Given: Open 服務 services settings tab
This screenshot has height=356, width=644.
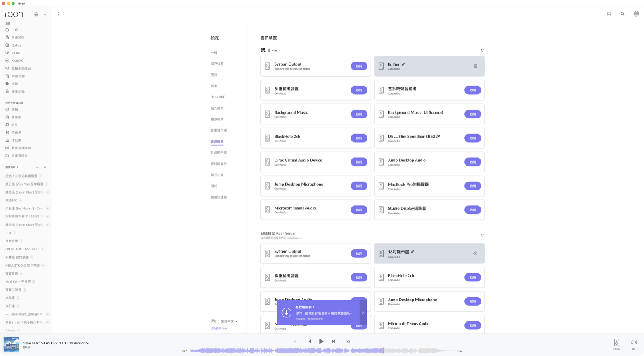Looking at the screenshot, I should click(x=214, y=75).
